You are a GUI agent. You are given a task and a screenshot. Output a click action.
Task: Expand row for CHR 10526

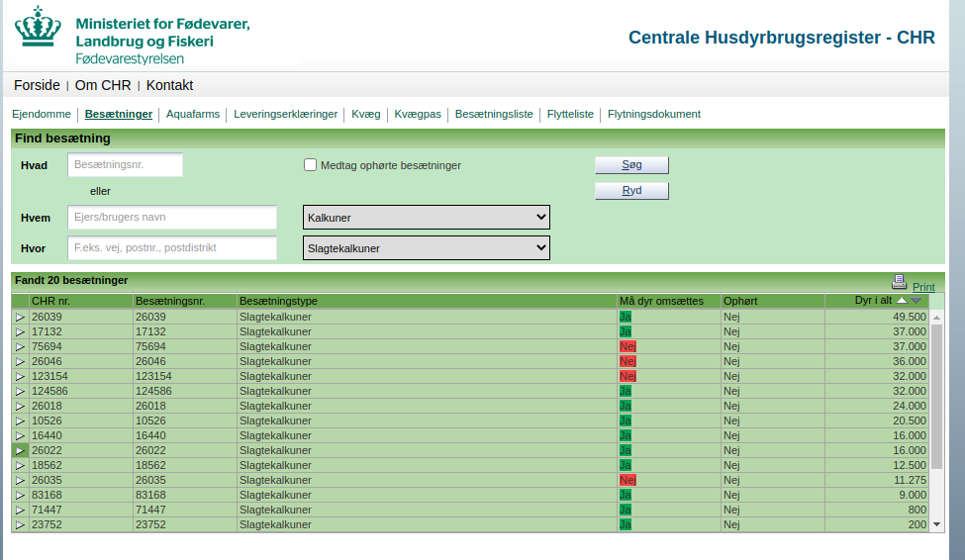point(21,420)
